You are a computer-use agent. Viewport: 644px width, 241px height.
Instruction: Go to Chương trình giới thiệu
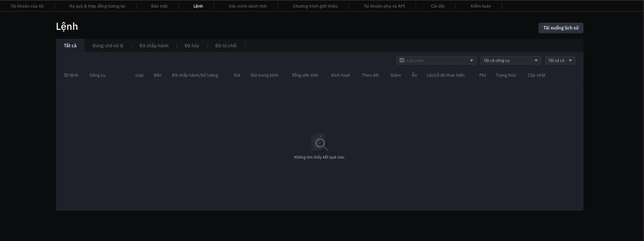point(315,6)
